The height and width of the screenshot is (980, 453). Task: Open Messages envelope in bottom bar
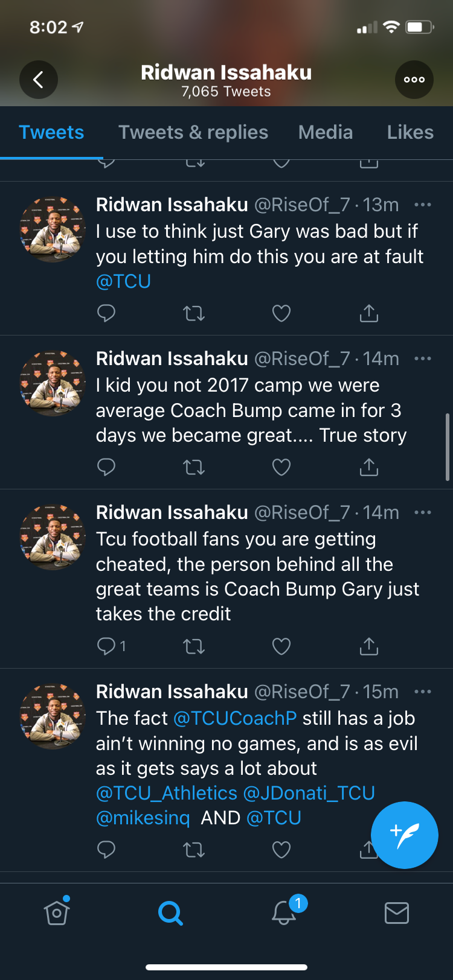[397, 913]
